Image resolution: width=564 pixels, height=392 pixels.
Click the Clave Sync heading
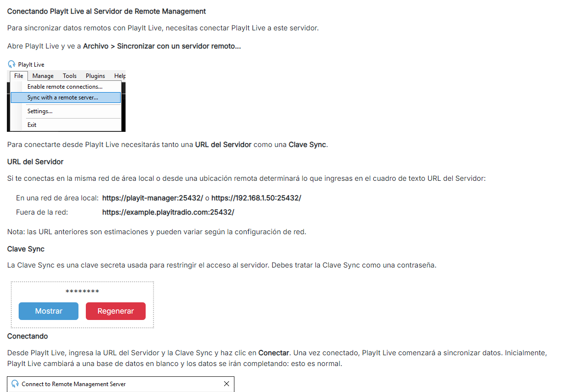tap(26, 249)
